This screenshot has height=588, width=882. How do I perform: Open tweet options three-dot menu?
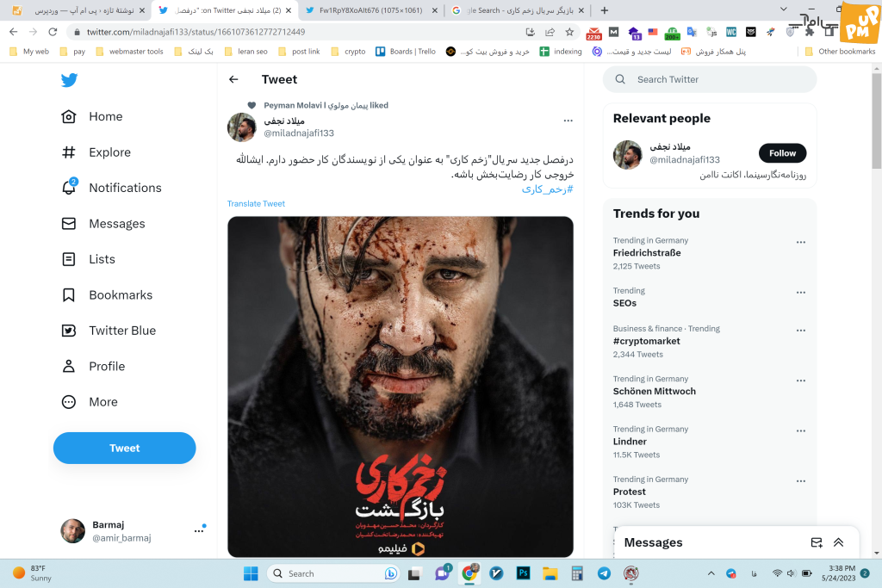point(568,121)
